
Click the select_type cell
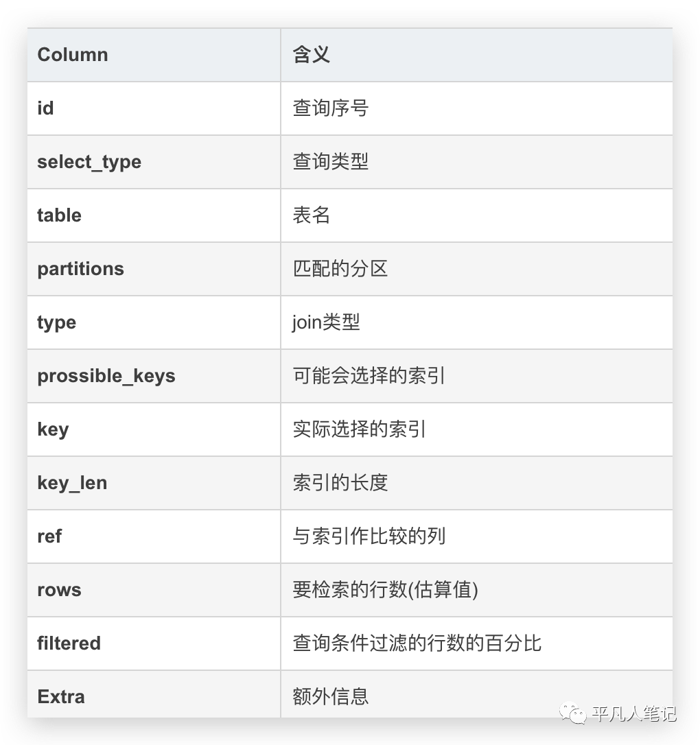pos(154,162)
